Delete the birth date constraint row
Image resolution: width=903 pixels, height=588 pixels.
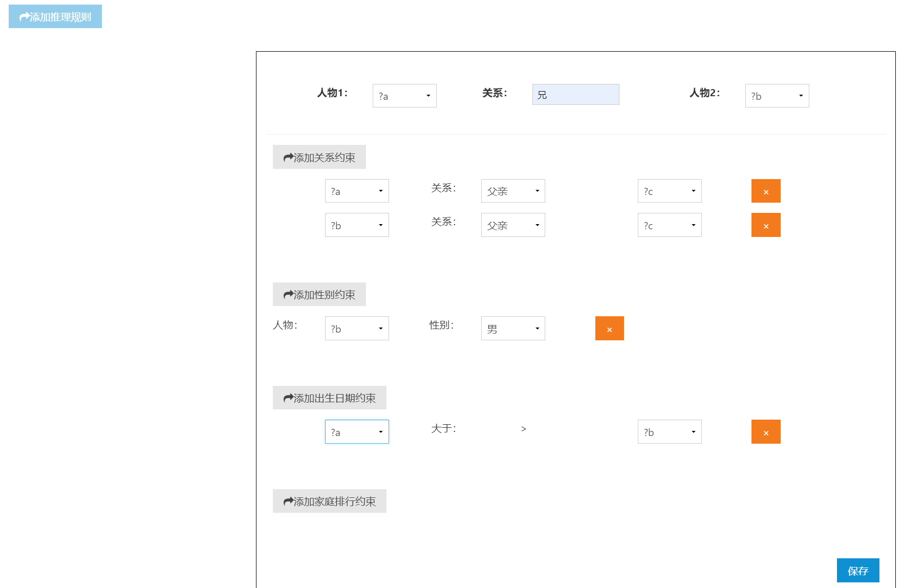pyautogui.click(x=766, y=432)
